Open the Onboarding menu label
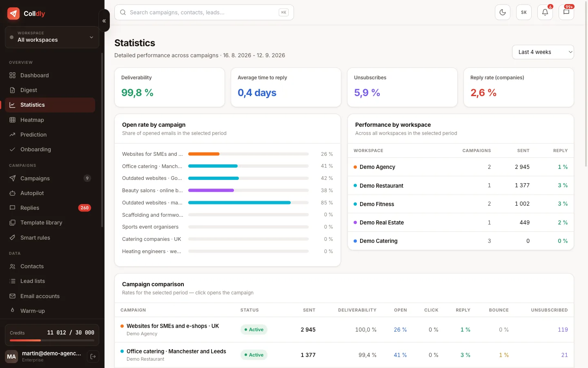588x368 pixels. click(x=36, y=149)
